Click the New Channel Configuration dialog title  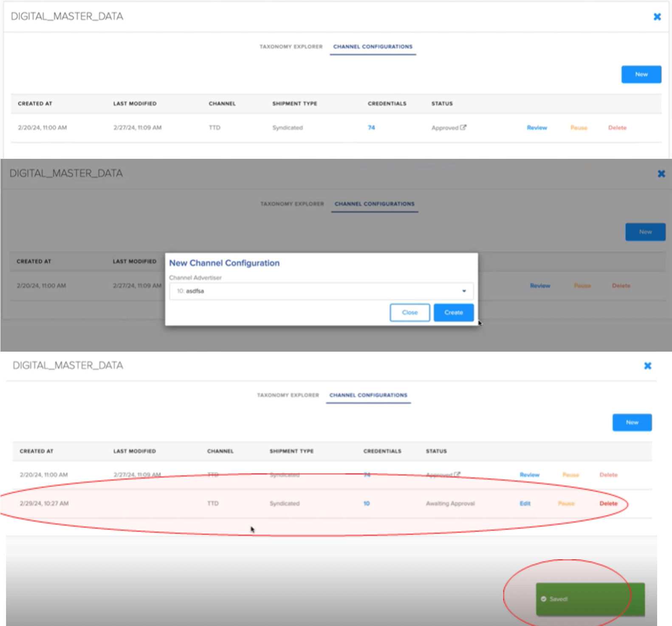click(x=224, y=263)
